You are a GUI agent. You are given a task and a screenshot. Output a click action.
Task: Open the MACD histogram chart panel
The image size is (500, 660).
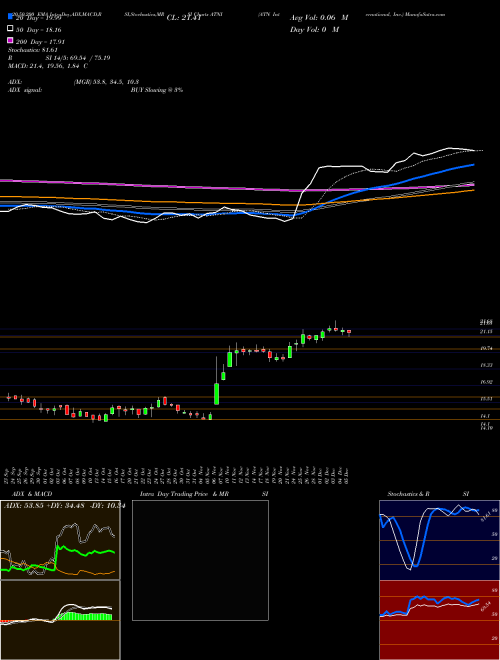(60, 620)
